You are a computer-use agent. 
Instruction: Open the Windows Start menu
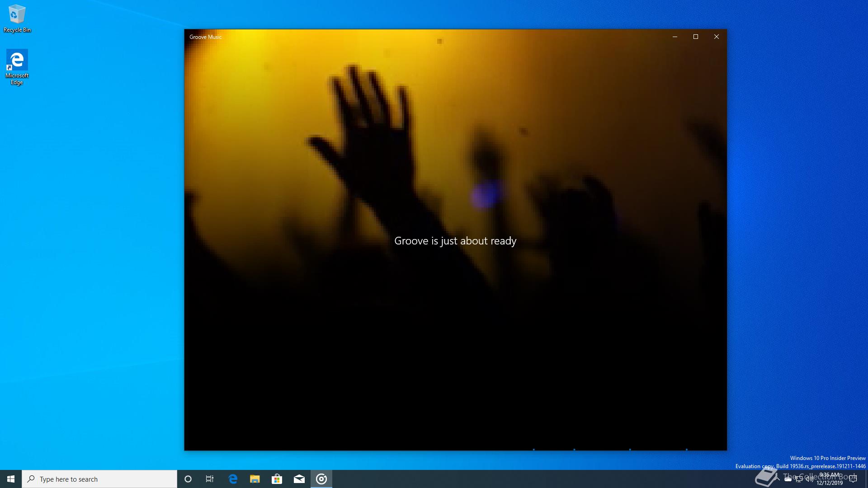click(11, 479)
